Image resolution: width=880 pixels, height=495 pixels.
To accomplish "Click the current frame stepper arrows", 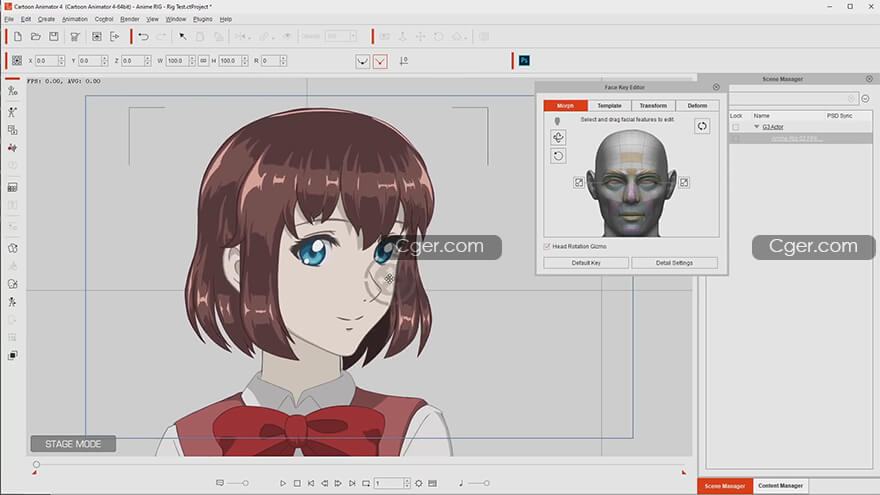I will click(x=406, y=483).
